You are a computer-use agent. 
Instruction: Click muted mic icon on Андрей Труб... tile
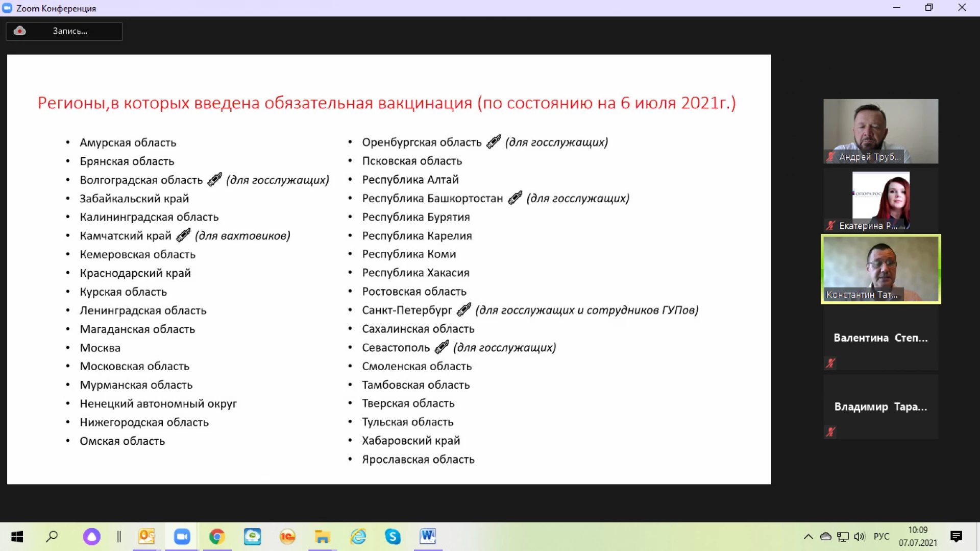coord(831,157)
